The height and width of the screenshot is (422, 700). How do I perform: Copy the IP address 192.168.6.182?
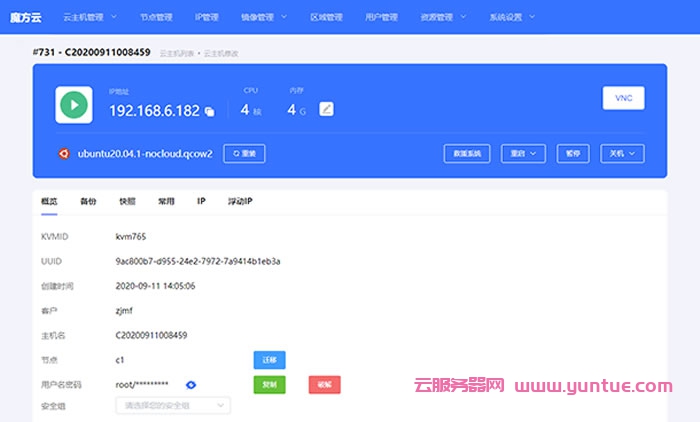tap(210, 112)
